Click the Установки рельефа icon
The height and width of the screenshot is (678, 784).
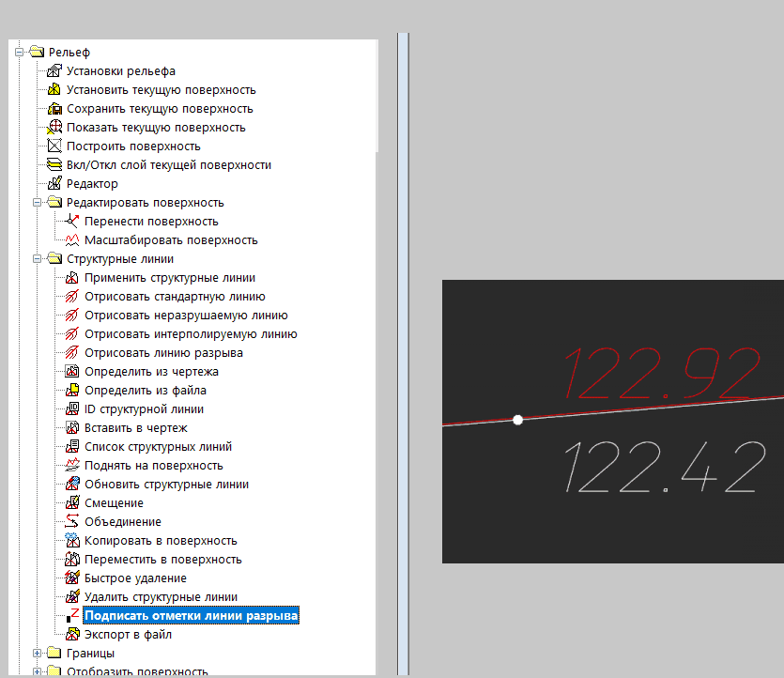click(x=54, y=71)
